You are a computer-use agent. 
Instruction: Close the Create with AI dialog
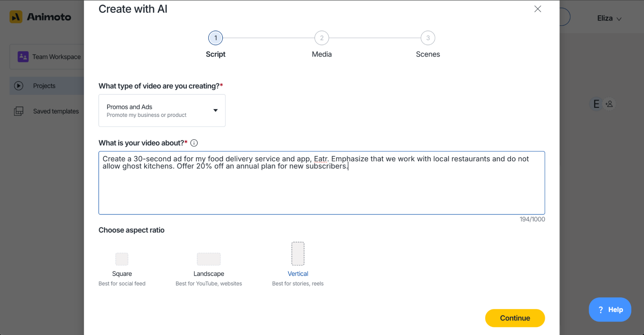537,9
